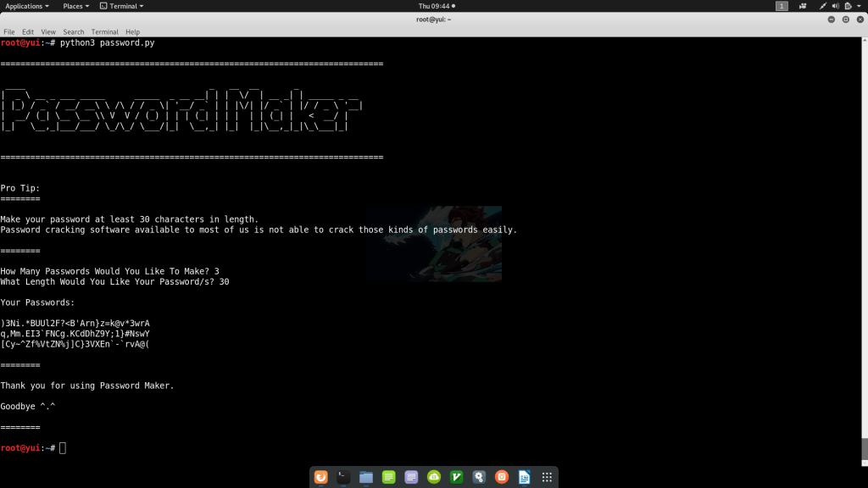Open the Help menu in terminal
The height and width of the screenshot is (488, 868).
pos(132,31)
